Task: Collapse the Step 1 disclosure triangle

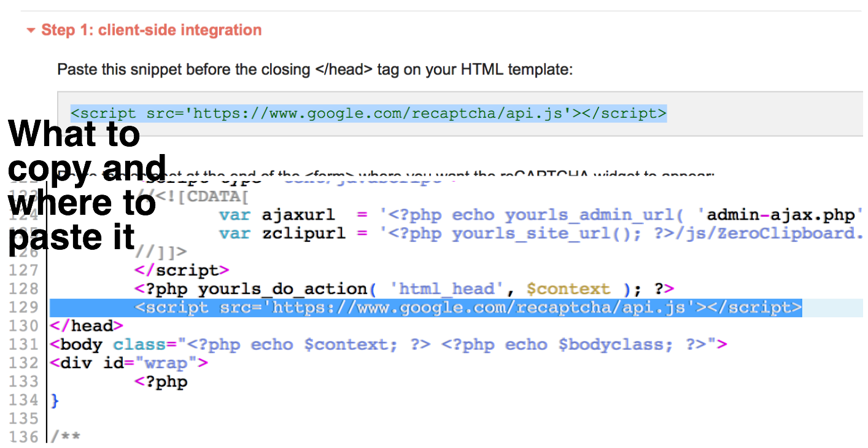Action: coord(31,30)
